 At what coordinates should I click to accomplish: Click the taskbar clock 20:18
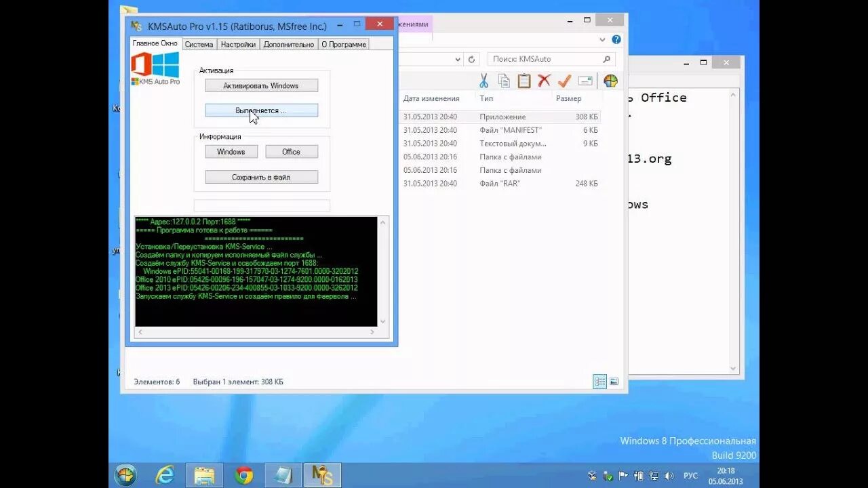(x=726, y=471)
